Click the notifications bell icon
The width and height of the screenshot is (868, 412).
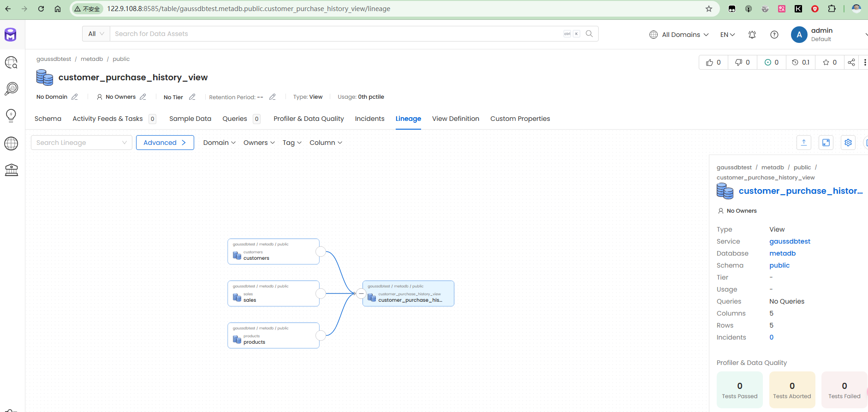click(752, 35)
